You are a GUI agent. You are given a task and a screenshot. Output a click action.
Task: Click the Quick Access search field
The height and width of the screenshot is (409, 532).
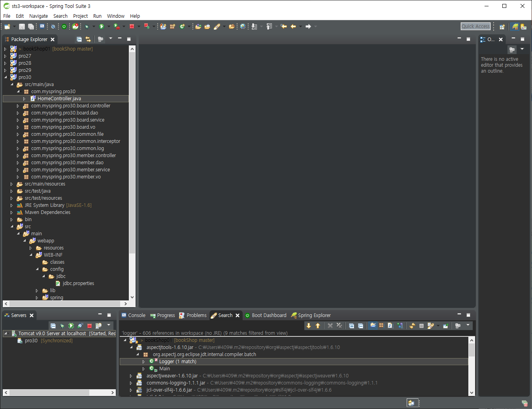coord(476,26)
